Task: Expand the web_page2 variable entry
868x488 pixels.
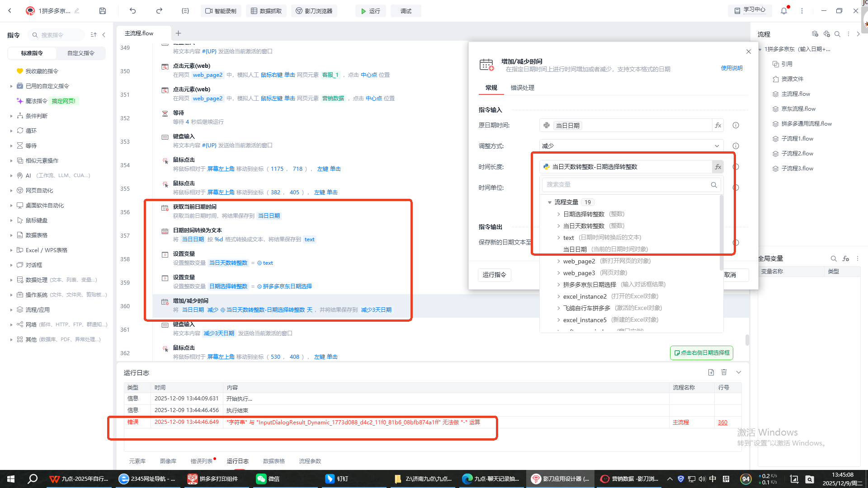Action: 559,261
